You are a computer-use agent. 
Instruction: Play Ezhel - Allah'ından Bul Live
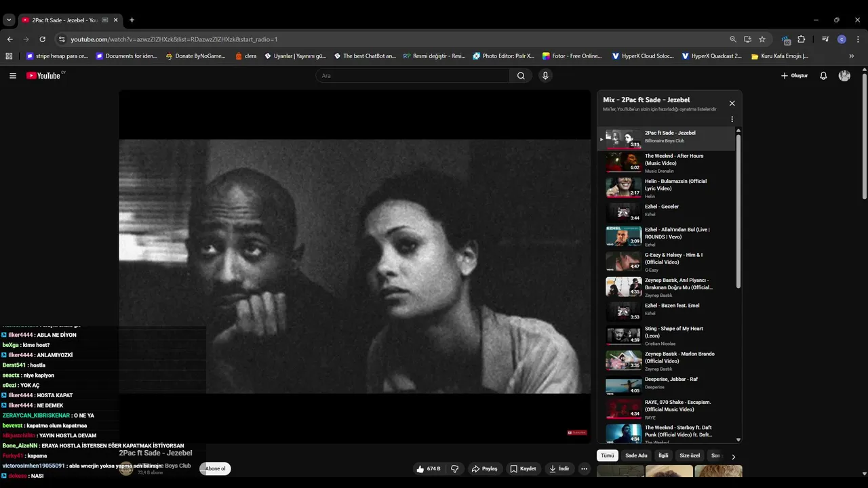click(667, 237)
